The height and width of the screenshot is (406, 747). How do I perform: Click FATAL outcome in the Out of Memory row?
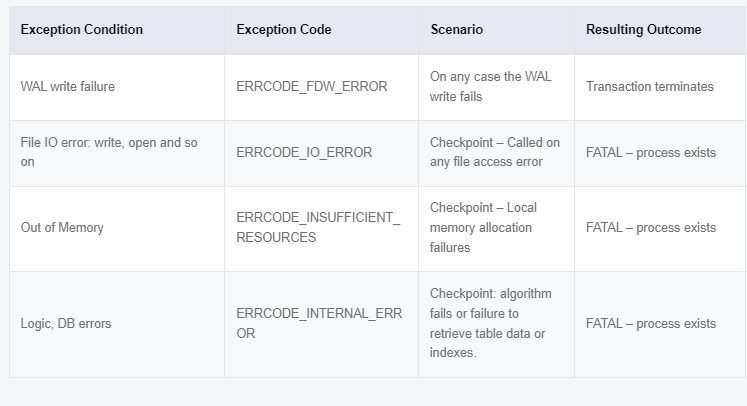tap(651, 228)
